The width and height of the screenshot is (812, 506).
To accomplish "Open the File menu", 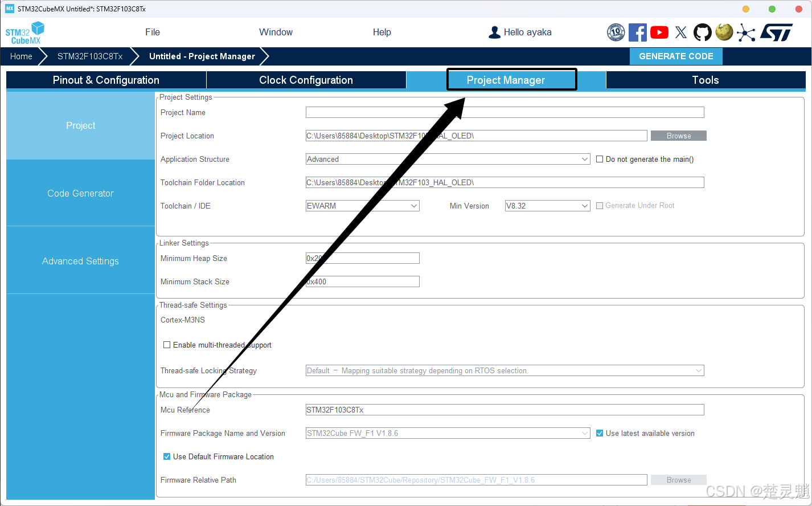I will 153,32.
